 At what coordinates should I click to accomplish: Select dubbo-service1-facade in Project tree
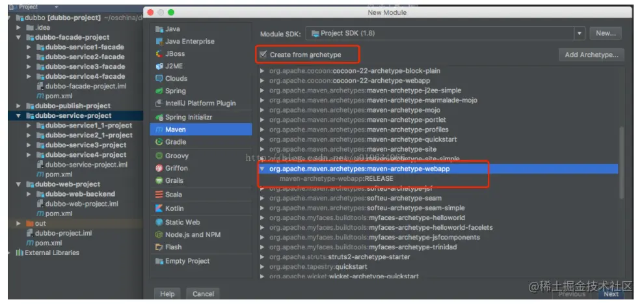click(75, 48)
